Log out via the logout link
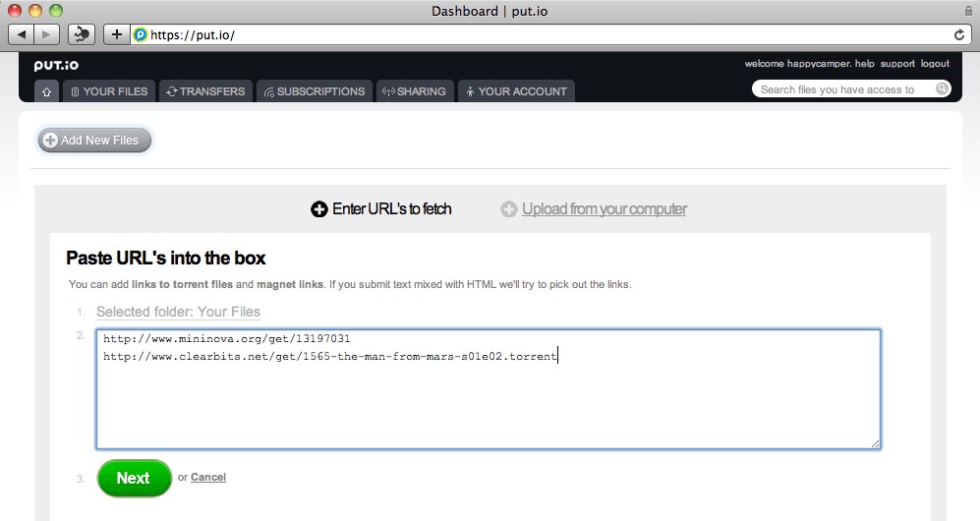The height and width of the screenshot is (521, 980). pyautogui.click(x=935, y=64)
